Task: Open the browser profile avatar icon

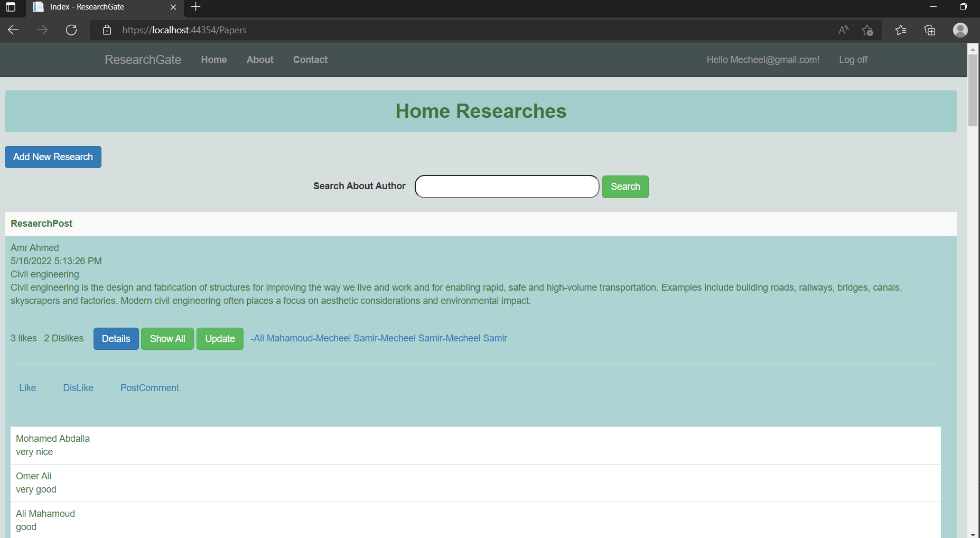Action: [x=960, y=30]
